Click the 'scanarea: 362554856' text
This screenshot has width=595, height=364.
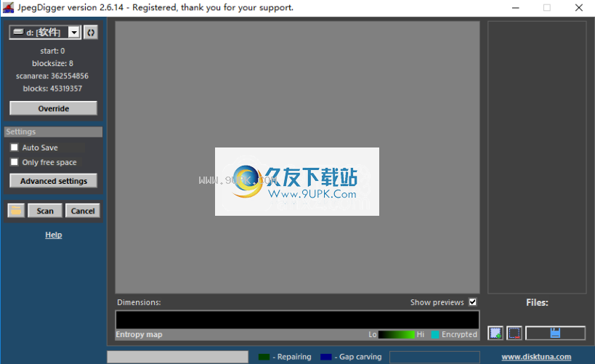point(52,76)
